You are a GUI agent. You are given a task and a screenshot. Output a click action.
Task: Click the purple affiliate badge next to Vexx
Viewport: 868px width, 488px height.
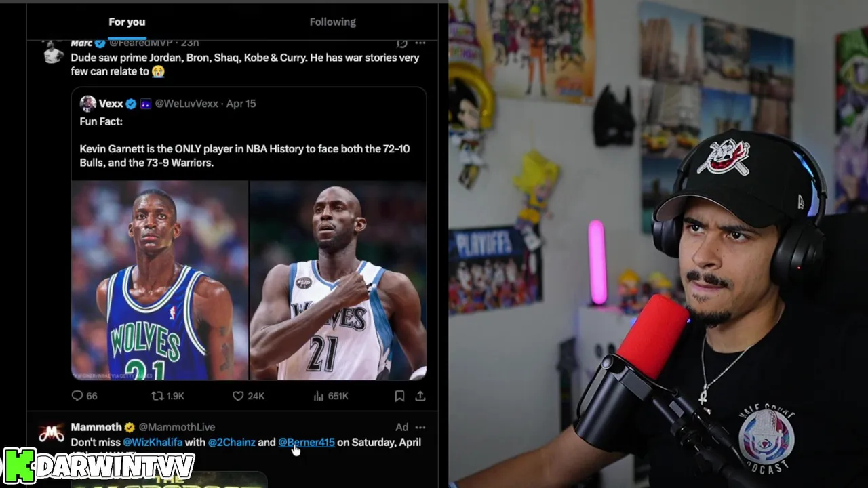point(146,104)
